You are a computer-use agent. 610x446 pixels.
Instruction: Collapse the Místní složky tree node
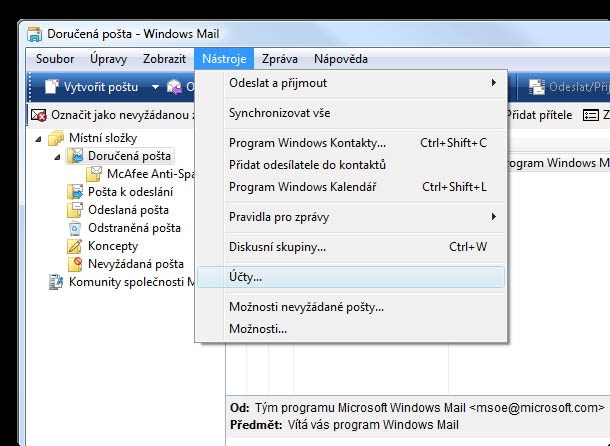click(x=38, y=139)
